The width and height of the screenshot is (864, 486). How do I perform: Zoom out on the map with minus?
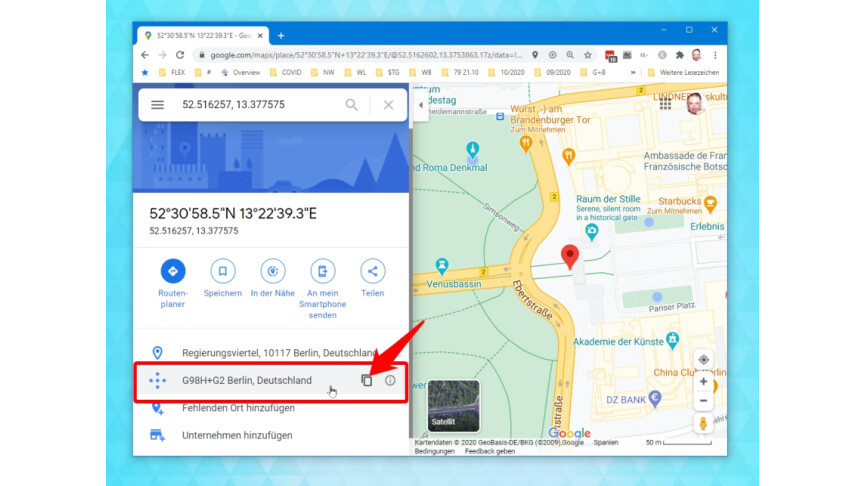(x=704, y=401)
